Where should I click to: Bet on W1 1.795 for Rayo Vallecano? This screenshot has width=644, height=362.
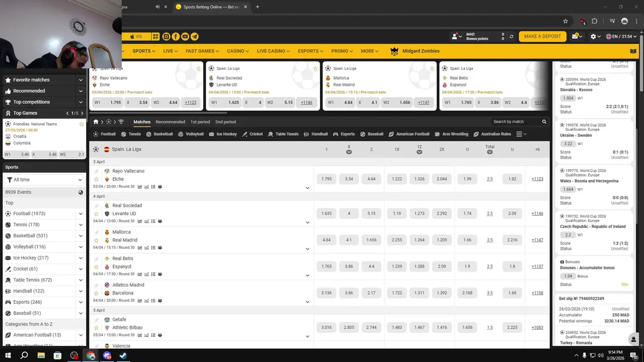click(x=107, y=103)
